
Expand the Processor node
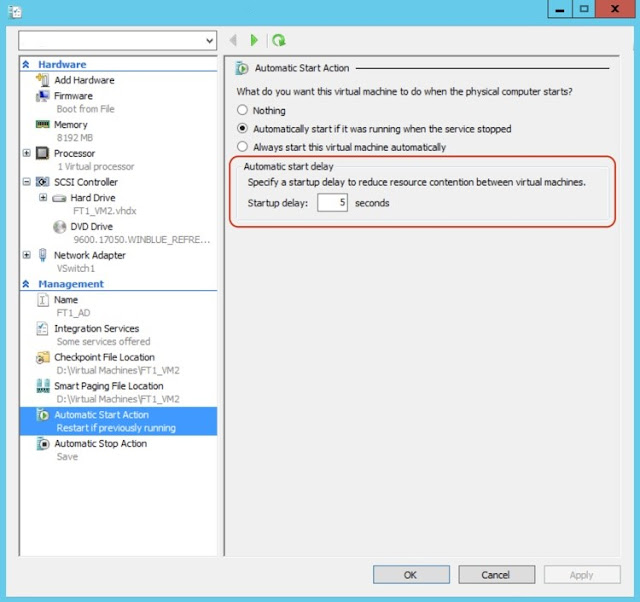[x=27, y=153]
